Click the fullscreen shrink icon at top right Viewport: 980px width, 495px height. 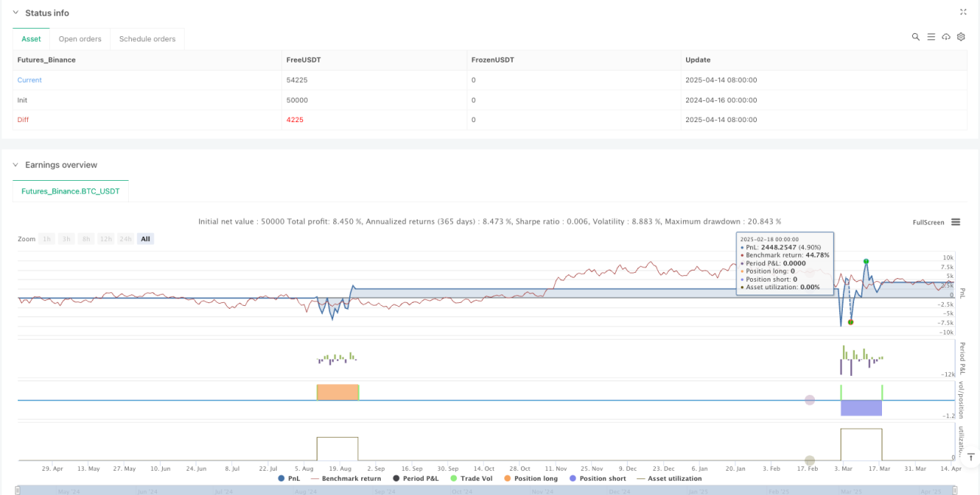click(963, 12)
